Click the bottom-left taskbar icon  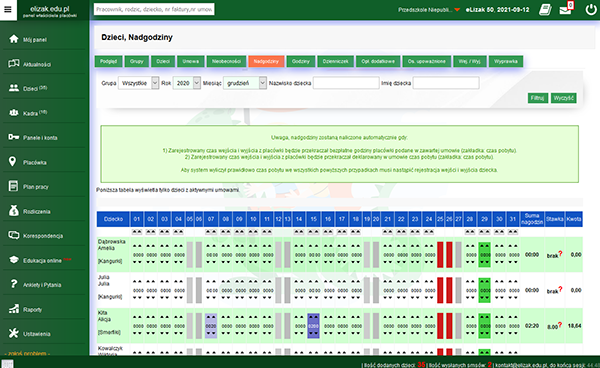click(x=7, y=363)
